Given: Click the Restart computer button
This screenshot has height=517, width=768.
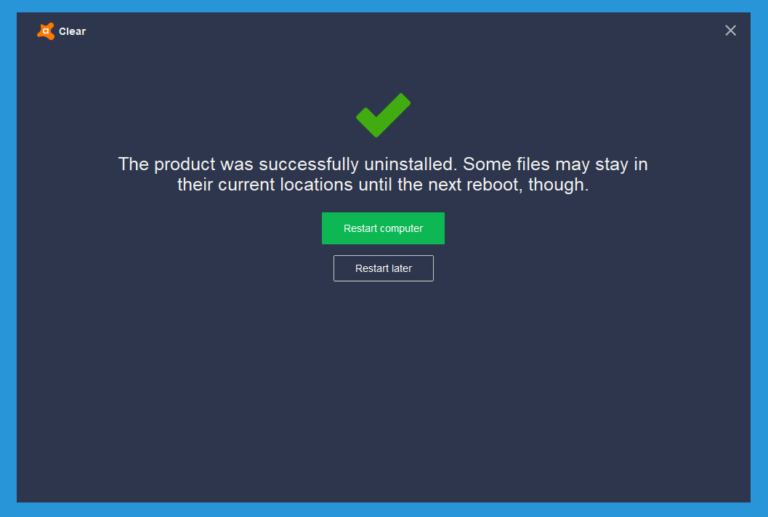Looking at the screenshot, I should coord(383,228).
